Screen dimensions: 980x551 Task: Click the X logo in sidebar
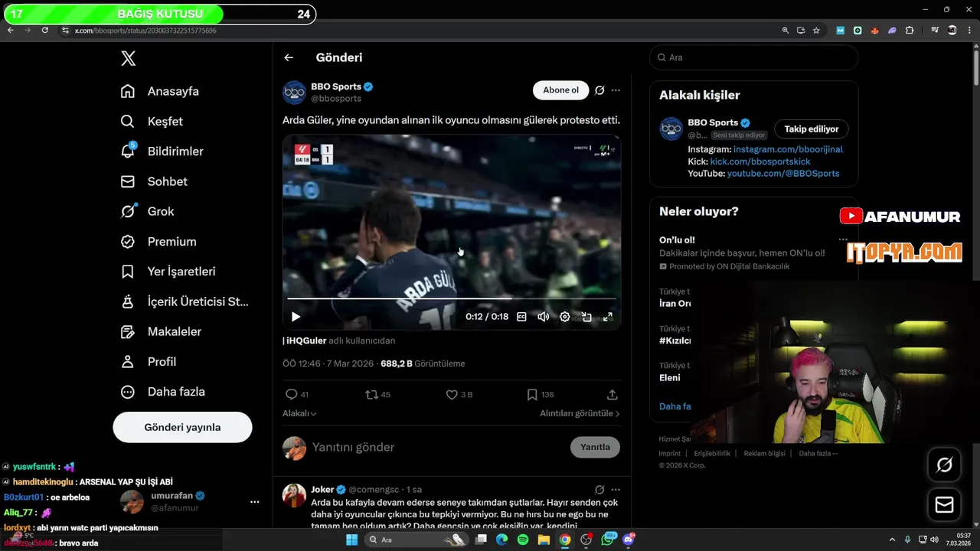click(x=129, y=58)
